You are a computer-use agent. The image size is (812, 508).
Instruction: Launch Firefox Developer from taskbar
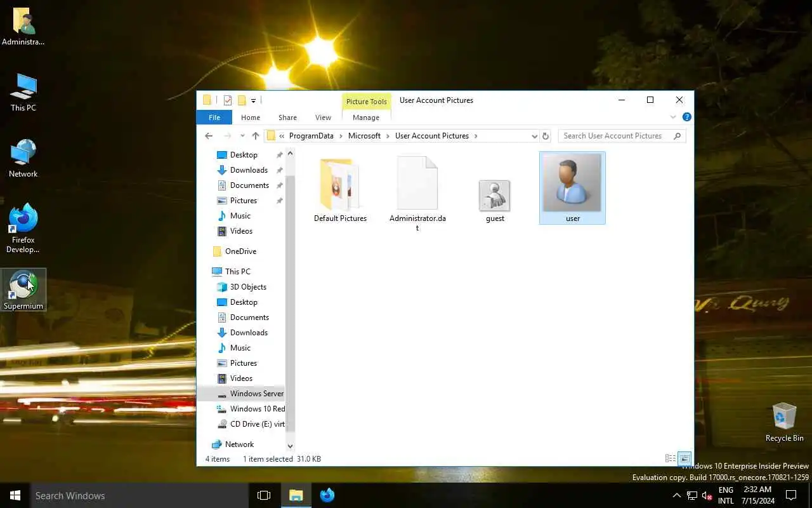[x=327, y=495]
